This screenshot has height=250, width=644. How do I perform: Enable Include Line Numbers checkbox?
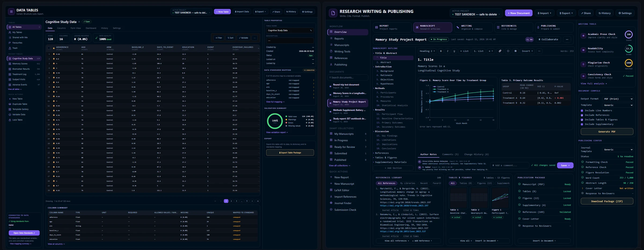click(x=582, y=111)
